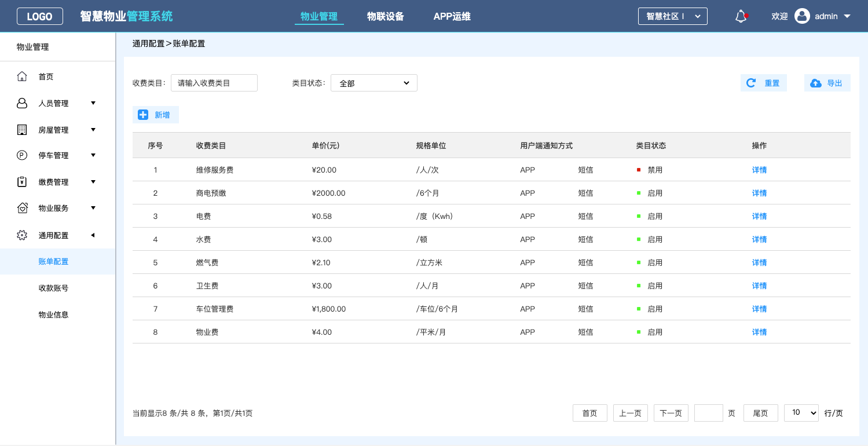Viewport: 868px width, 446px height.
Task: Click the 重置 reset button
Action: point(764,83)
